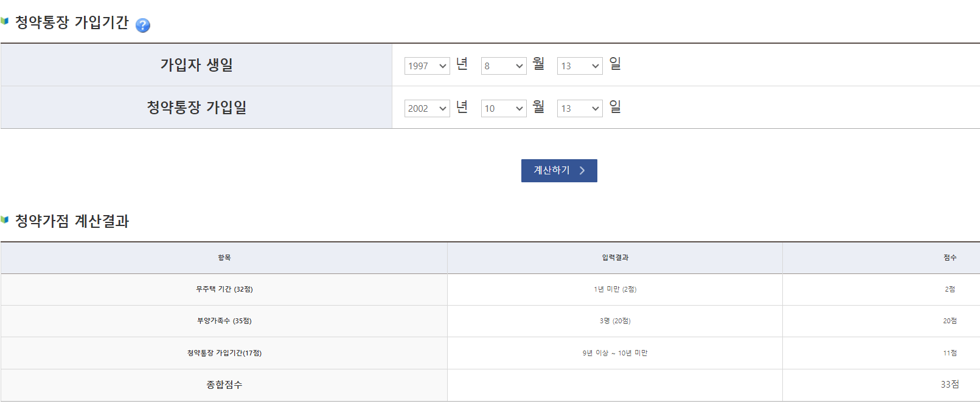
Task: Open the subscription month dropdown showing 10
Action: (503, 108)
